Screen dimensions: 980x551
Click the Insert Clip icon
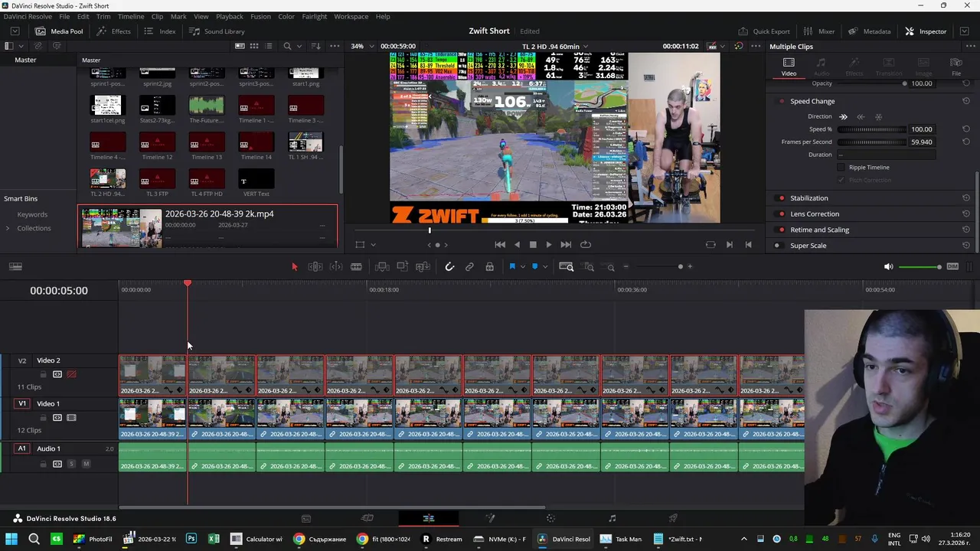pyautogui.click(x=381, y=266)
